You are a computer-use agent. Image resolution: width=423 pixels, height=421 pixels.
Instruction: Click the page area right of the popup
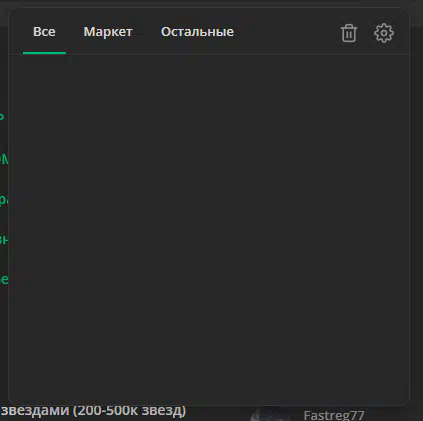coord(416,217)
